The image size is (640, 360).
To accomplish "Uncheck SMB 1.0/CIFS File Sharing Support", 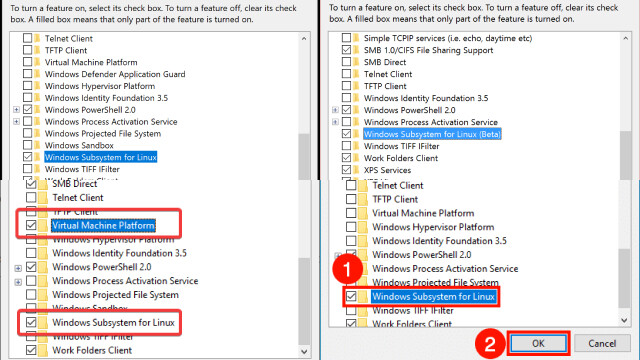I will pos(346,50).
